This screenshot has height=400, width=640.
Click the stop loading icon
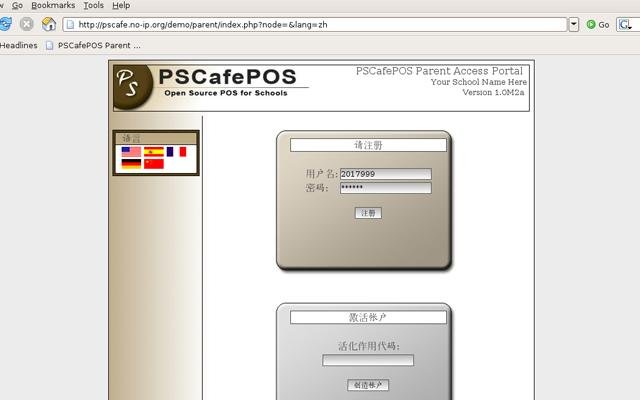point(27,24)
